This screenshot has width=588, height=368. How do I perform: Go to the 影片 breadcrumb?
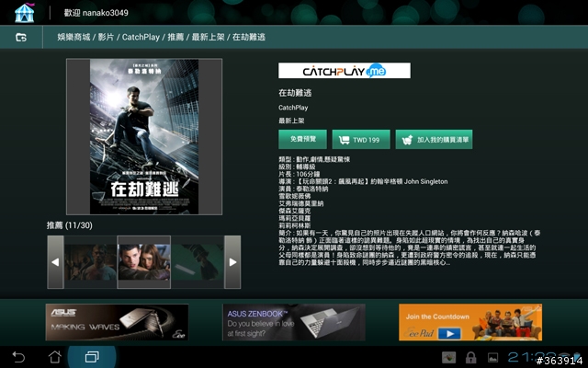tap(107, 37)
